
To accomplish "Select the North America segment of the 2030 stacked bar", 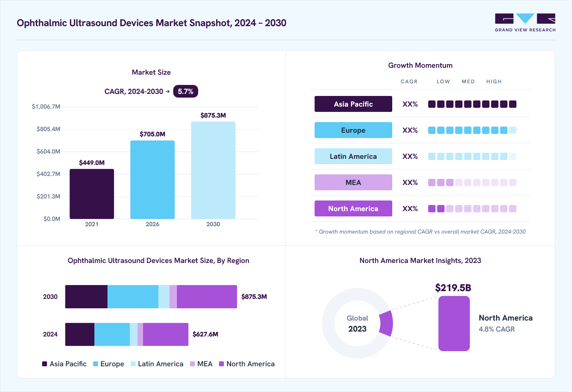I will coord(207,297).
